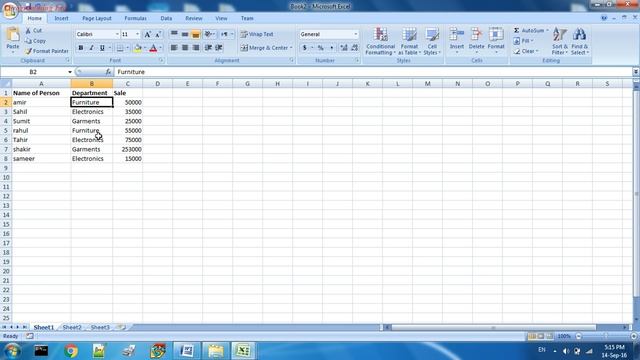Open the Review ribbon tab
The height and width of the screenshot is (360, 640).
click(x=193, y=18)
